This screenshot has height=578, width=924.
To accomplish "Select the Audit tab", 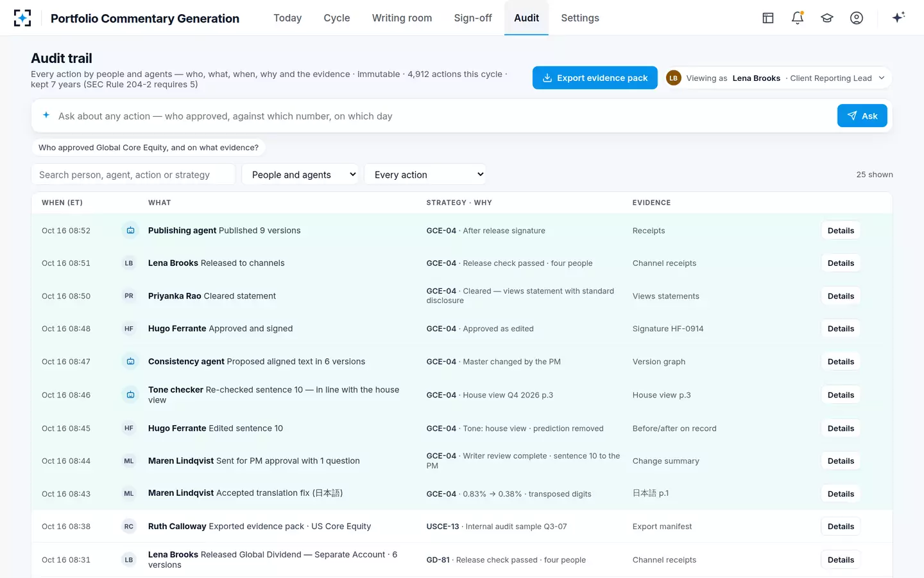I will 526,18.
